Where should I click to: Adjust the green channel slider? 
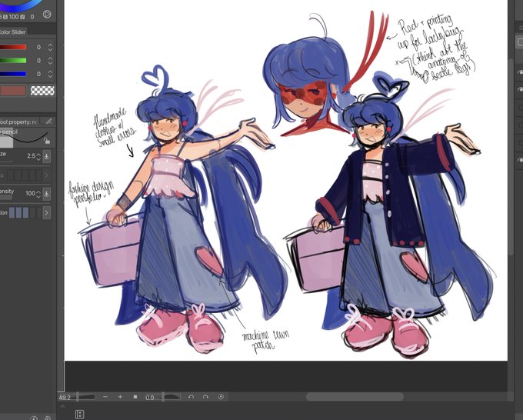pyautogui.click(x=13, y=60)
